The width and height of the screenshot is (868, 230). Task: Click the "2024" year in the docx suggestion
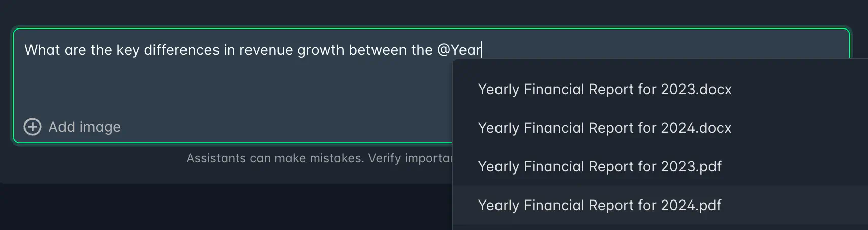click(x=678, y=128)
